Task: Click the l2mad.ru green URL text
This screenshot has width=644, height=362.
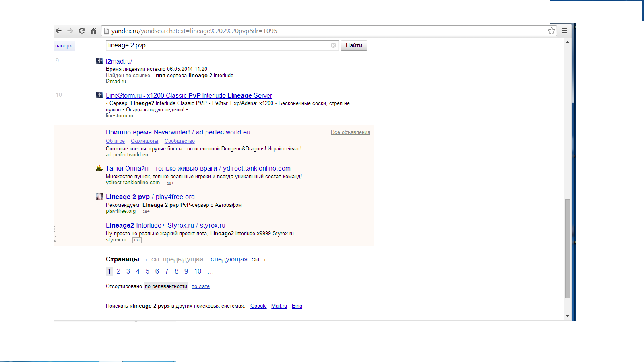Action: pos(116,82)
